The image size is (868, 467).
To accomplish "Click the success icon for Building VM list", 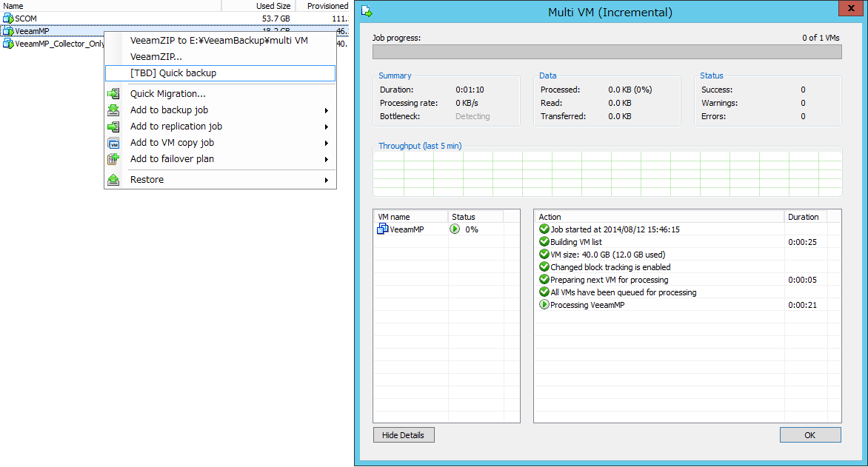I will (544, 242).
